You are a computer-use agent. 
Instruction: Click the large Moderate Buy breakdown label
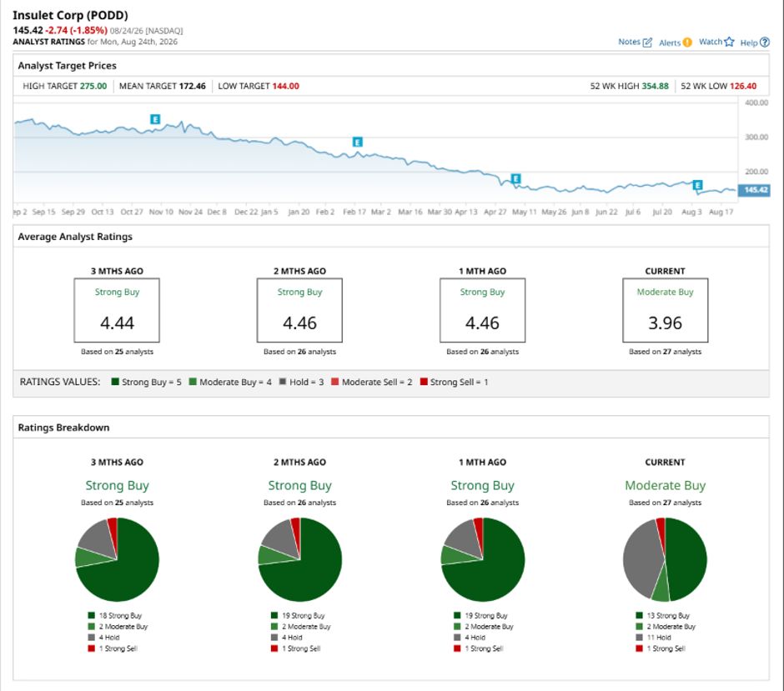point(665,486)
